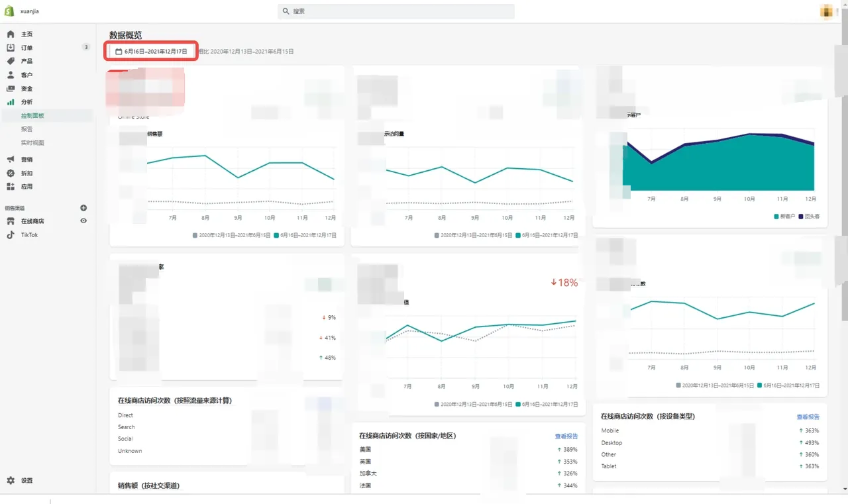This screenshot has width=848, height=504.
Task: Toggle the 在线商店 preview eye icon
Action: [x=83, y=221]
